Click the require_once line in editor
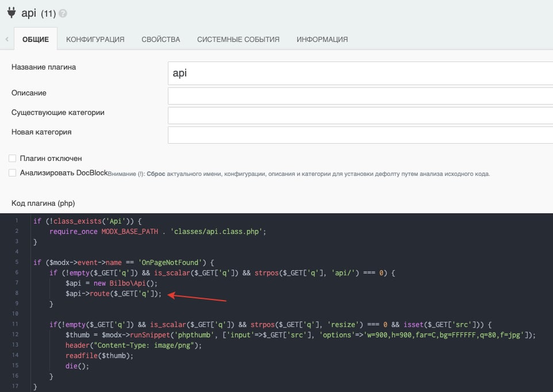The height and width of the screenshot is (392, 553). coord(158,231)
